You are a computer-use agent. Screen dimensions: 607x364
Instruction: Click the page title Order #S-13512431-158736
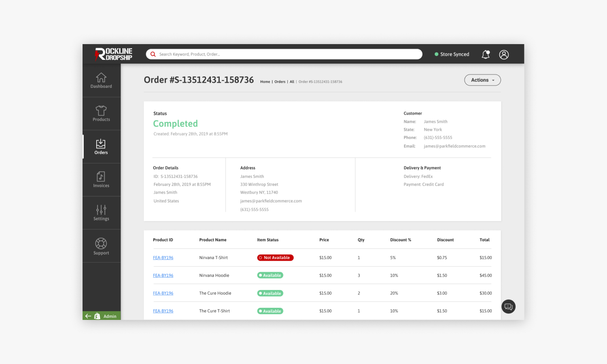199,80
